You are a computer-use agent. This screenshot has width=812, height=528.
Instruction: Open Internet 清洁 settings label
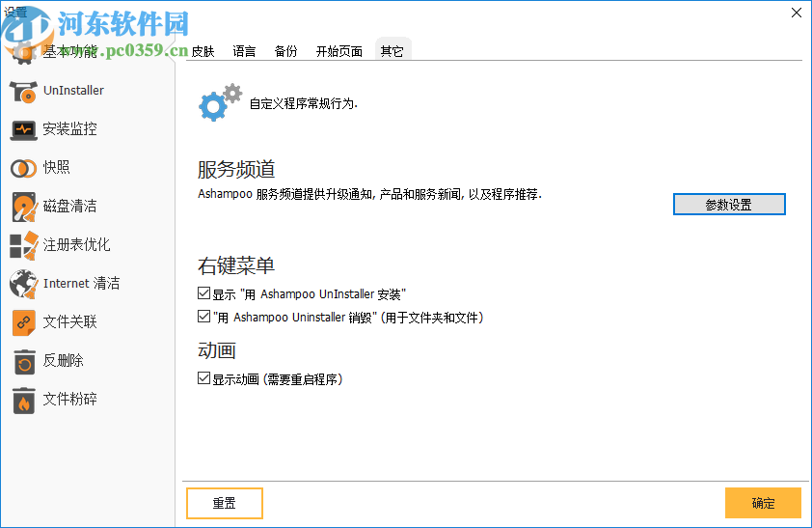point(82,283)
